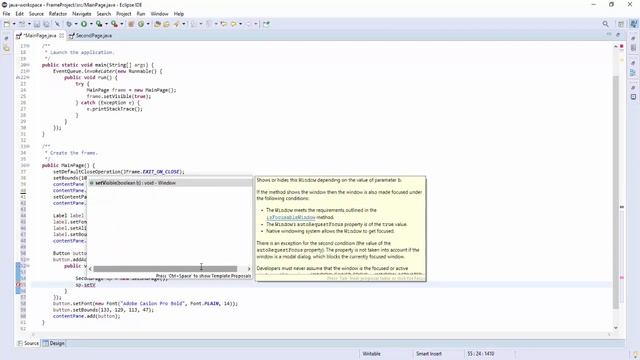Screen dimensions: 640x360
Task: Click the External Tools run icon
Action: pyautogui.click(x=114, y=24)
